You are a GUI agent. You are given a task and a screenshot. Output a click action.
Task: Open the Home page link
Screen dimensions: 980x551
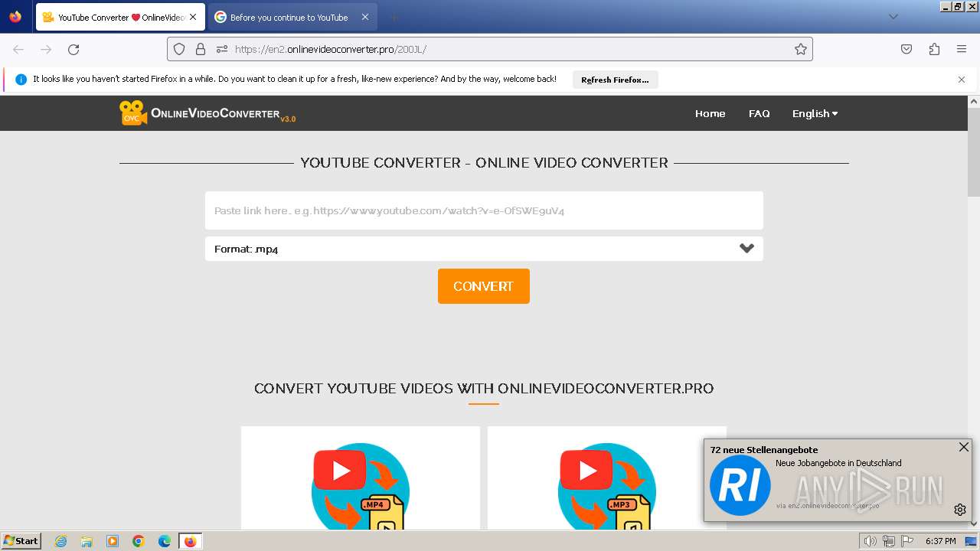[x=710, y=113]
